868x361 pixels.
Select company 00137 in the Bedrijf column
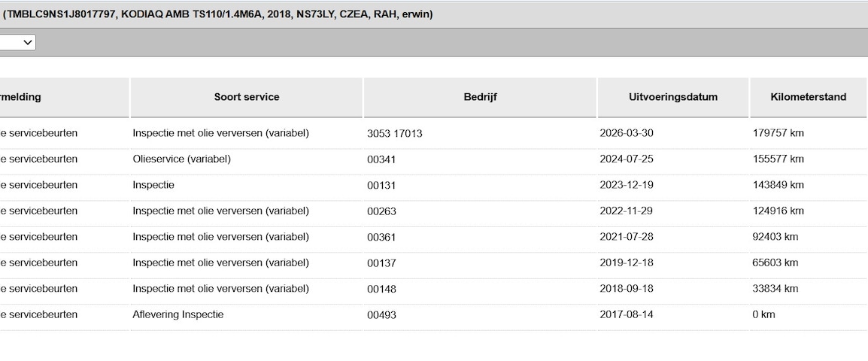[x=381, y=263]
